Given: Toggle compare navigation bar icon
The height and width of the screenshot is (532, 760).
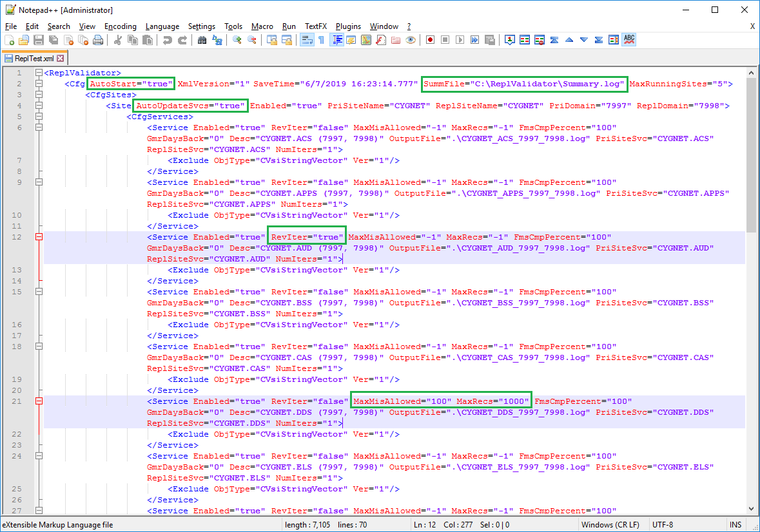Looking at the screenshot, I should (614, 40).
